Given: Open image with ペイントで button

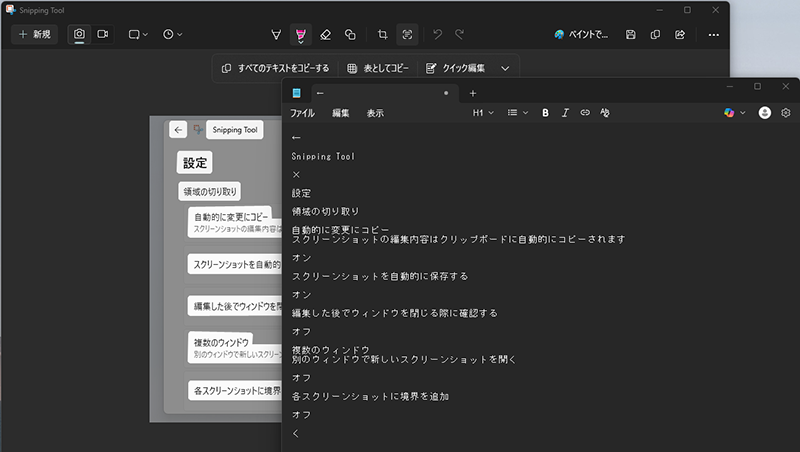Looking at the screenshot, I should (581, 34).
